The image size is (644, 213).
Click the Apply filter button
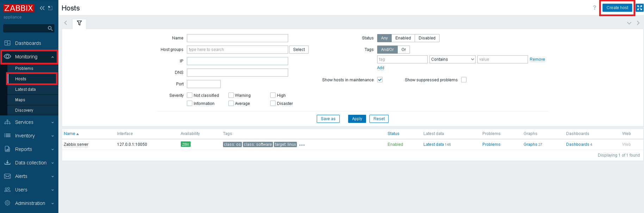point(357,119)
